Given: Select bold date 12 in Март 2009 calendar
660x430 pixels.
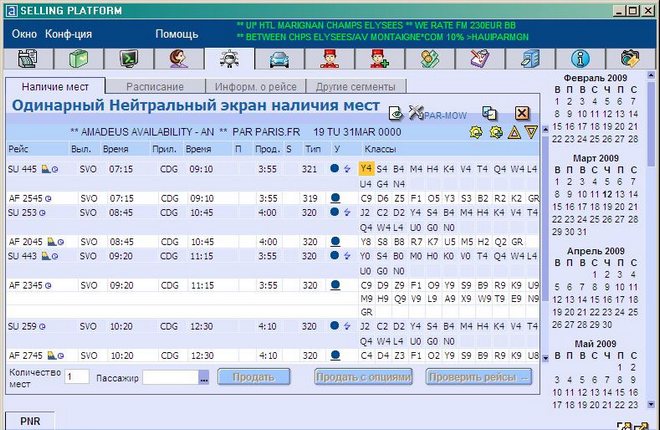Looking at the screenshot, I should pos(607,194).
